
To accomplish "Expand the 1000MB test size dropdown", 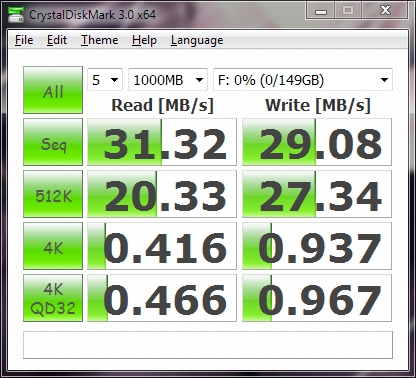I will tap(168, 80).
